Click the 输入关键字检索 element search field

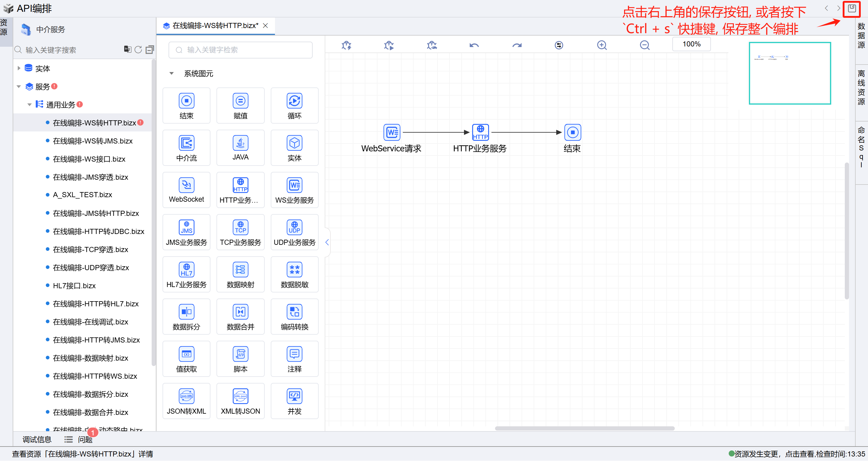(x=240, y=50)
